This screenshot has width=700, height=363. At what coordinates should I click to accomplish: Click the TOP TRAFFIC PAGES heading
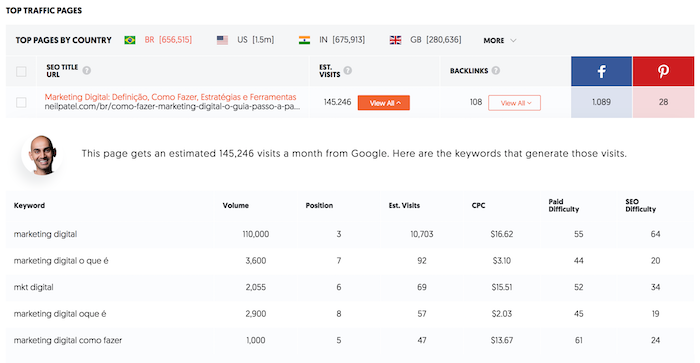tap(44, 10)
